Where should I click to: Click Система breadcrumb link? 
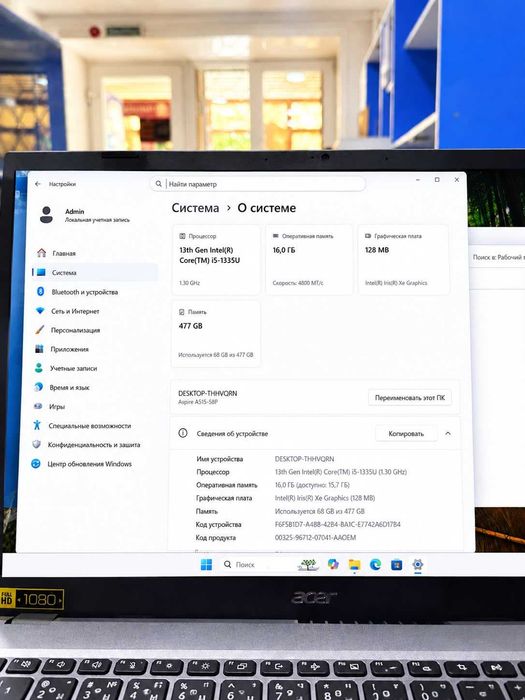[196, 208]
